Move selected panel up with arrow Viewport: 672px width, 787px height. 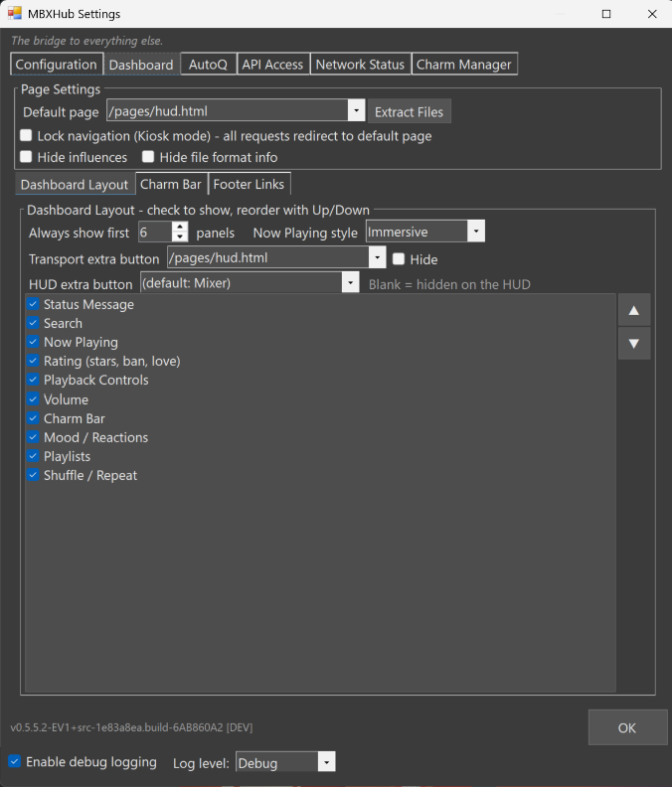point(634,310)
